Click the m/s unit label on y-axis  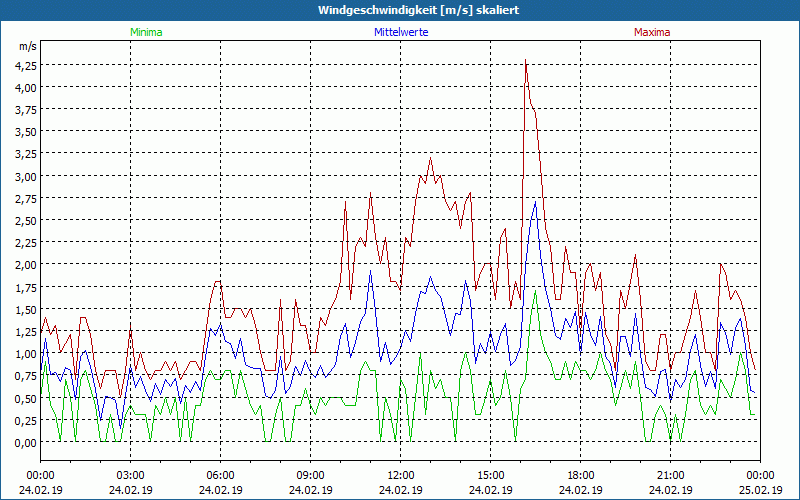coord(28,46)
